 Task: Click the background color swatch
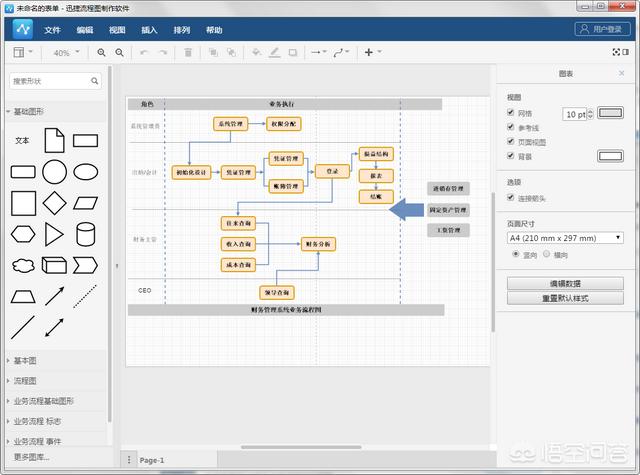pos(610,156)
